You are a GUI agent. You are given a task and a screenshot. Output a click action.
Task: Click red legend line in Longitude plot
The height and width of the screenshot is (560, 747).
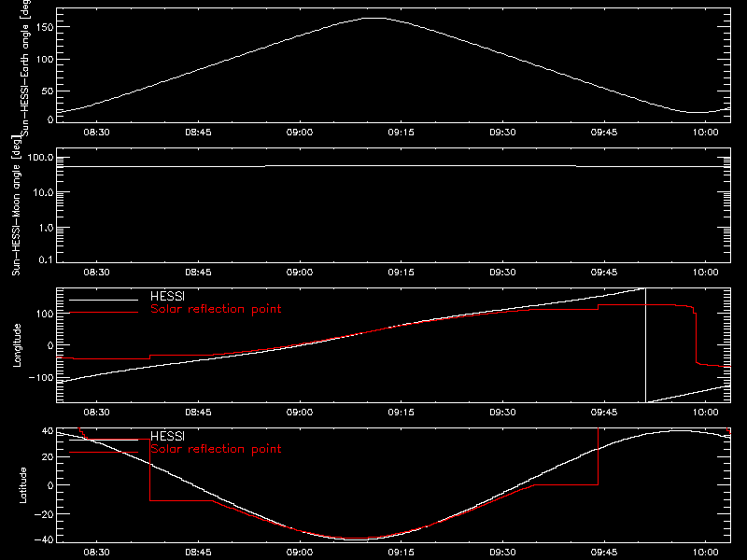tap(104, 313)
